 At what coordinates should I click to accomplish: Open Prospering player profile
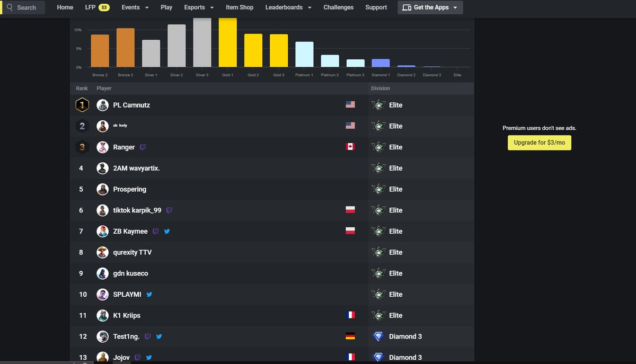click(130, 189)
